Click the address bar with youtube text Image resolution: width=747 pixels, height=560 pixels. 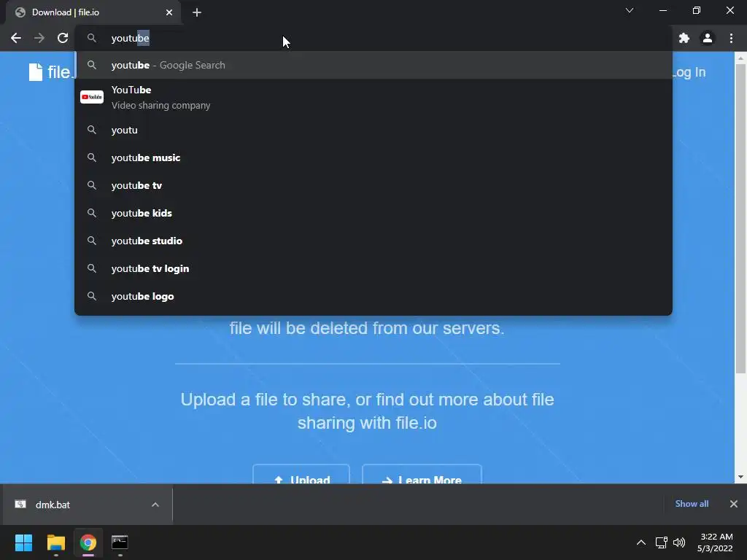[x=374, y=38]
